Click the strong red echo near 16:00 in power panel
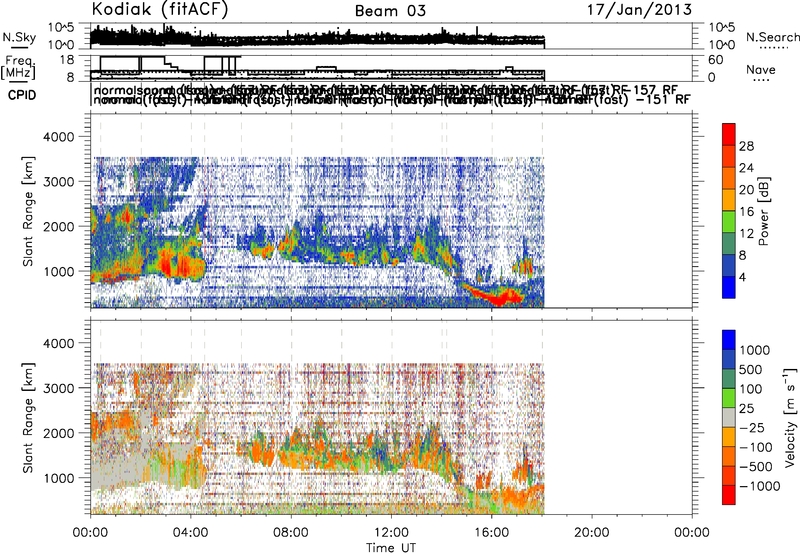800x554 pixels. click(497, 296)
